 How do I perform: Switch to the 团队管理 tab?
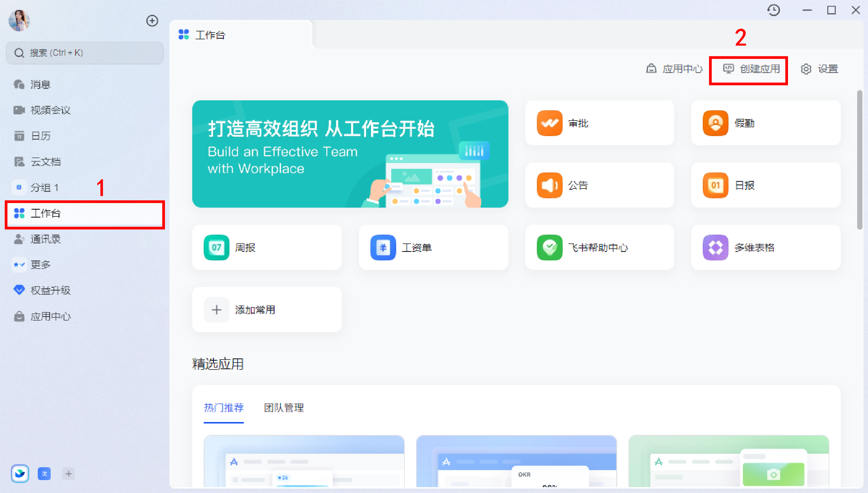(283, 408)
